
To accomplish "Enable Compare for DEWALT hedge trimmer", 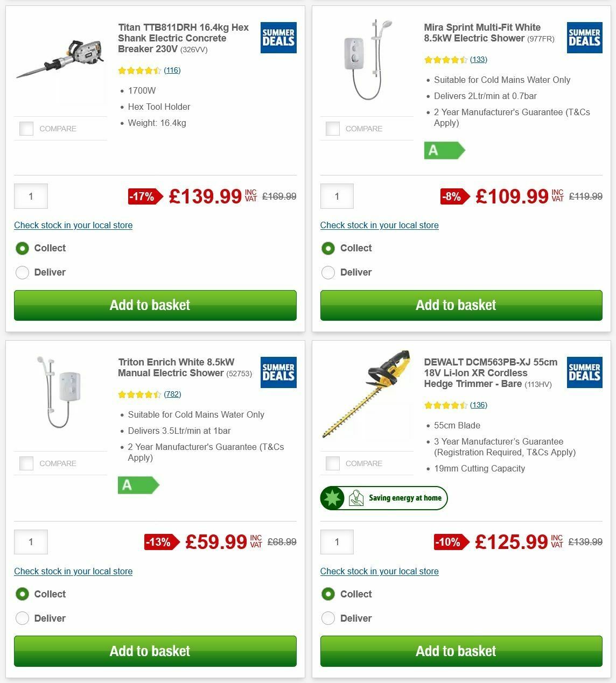I will [x=332, y=463].
